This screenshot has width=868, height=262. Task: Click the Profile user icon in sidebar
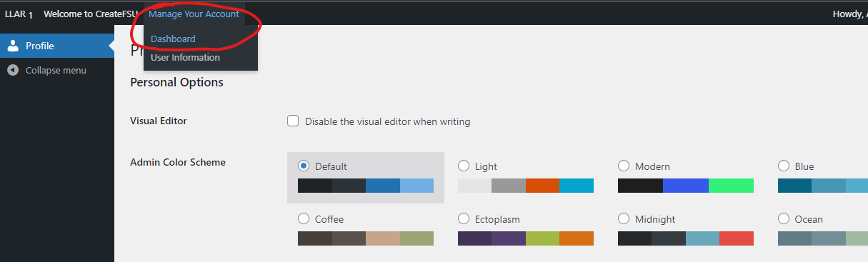pos(13,46)
